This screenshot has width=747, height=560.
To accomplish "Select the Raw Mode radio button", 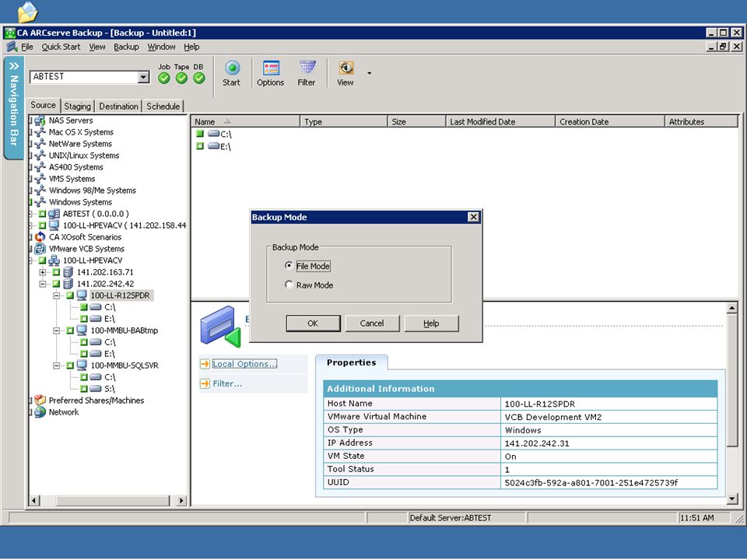I will [289, 285].
